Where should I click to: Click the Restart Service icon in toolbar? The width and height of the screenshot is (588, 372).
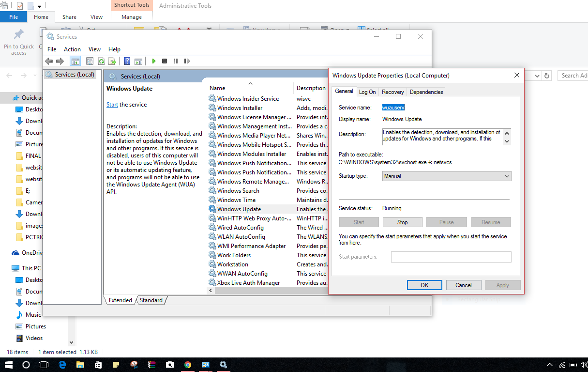pos(187,61)
